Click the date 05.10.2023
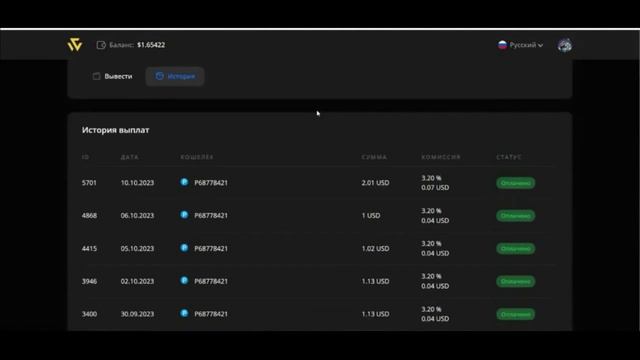The height and width of the screenshot is (360, 640). 137,249
